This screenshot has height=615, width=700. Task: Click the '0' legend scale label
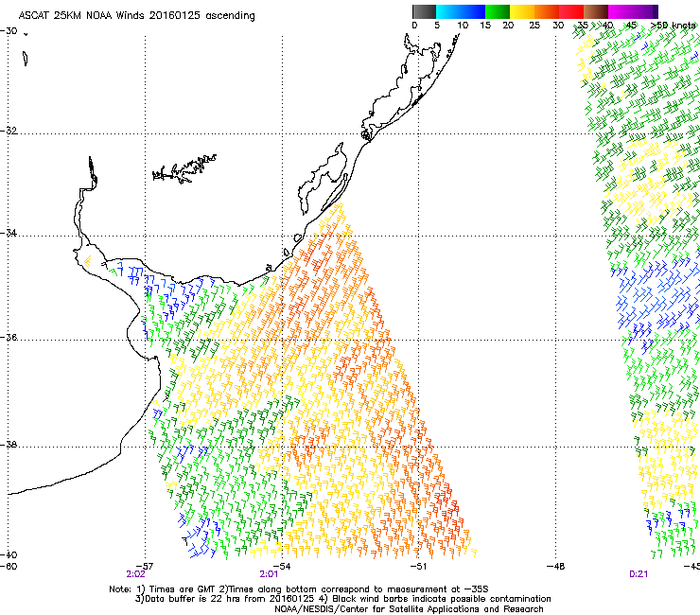tap(414, 26)
